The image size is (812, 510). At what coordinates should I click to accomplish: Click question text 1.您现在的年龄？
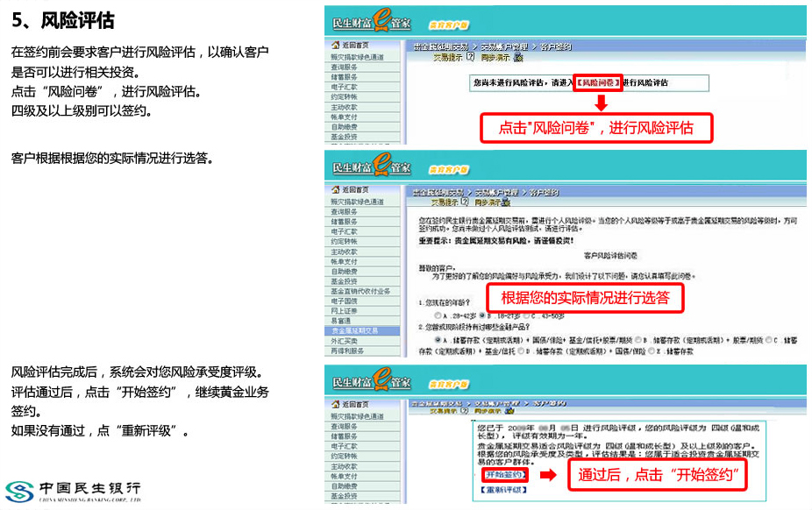pyautogui.click(x=444, y=302)
